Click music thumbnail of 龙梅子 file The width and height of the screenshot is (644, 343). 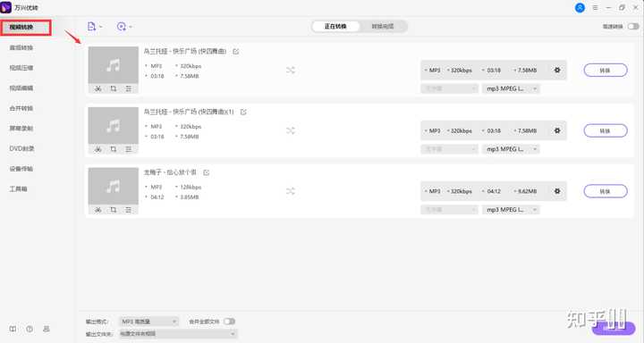click(114, 187)
